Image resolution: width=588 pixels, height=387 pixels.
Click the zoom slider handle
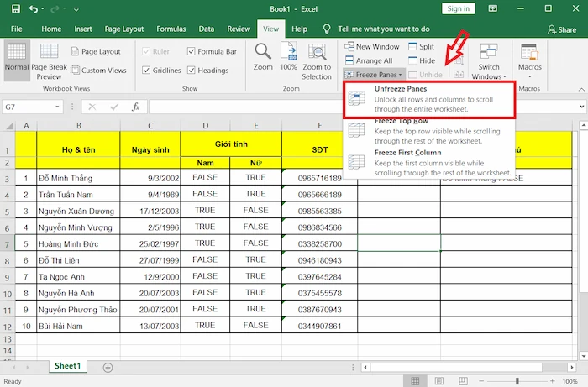pos(517,381)
